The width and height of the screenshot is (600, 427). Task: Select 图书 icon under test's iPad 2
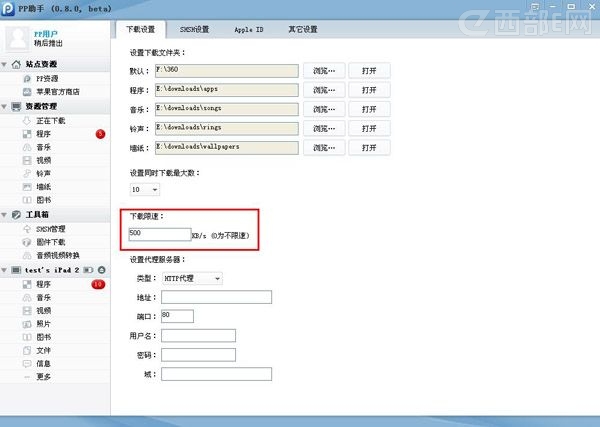(27, 337)
